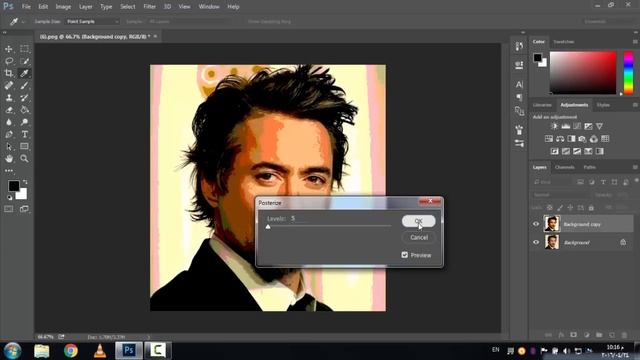Switch to the Channels tab

(x=564, y=167)
